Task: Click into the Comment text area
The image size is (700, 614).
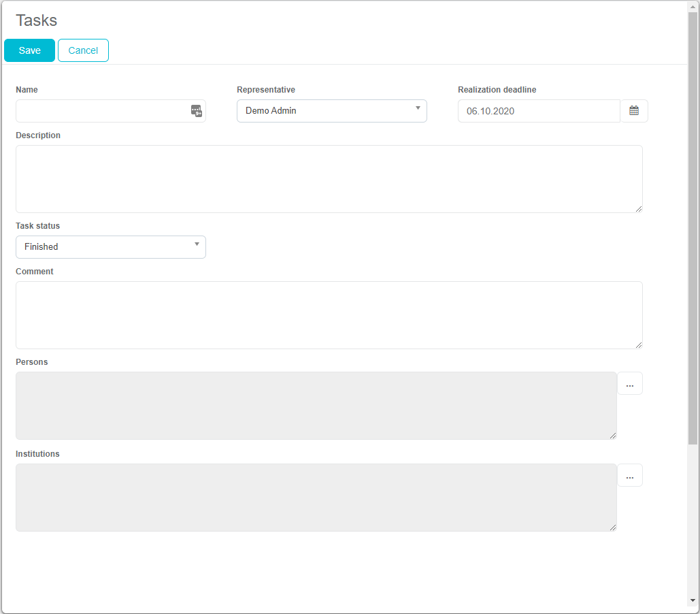Action: (x=329, y=314)
